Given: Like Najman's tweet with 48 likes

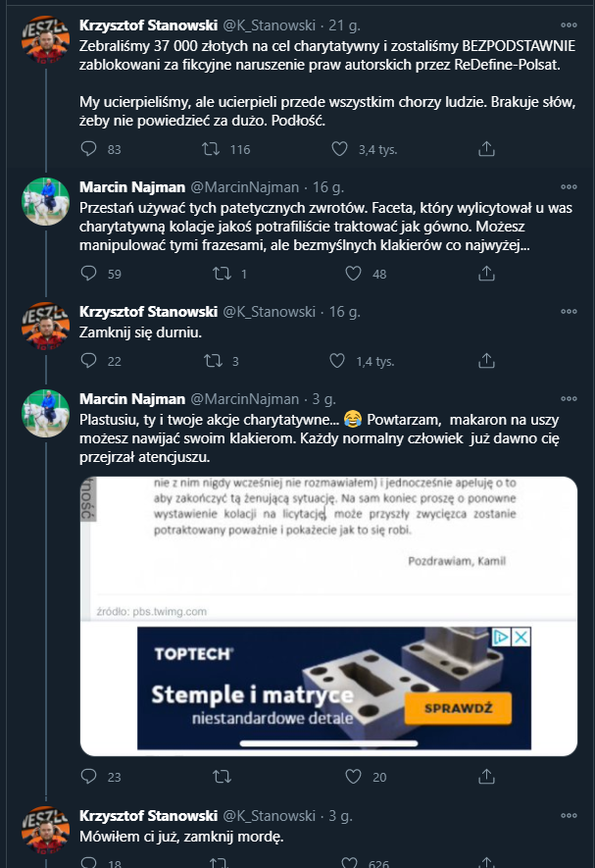Looking at the screenshot, I should [x=339, y=274].
